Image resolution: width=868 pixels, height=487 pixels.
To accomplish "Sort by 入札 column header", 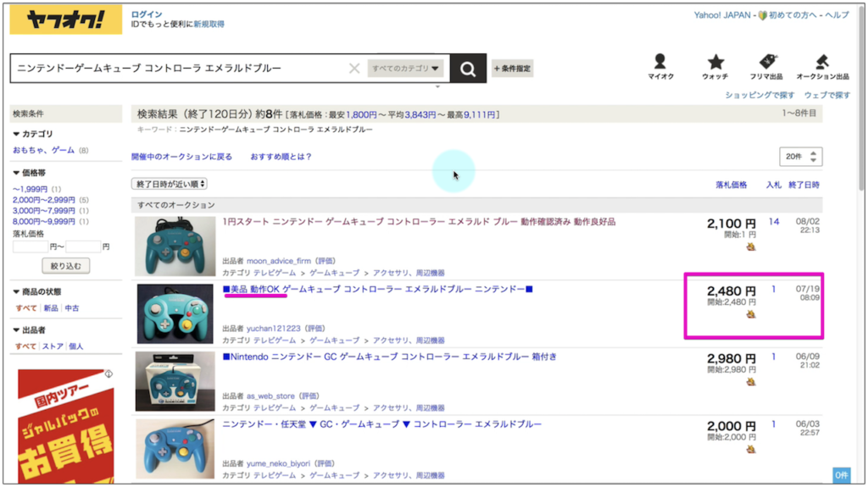I will [773, 185].
